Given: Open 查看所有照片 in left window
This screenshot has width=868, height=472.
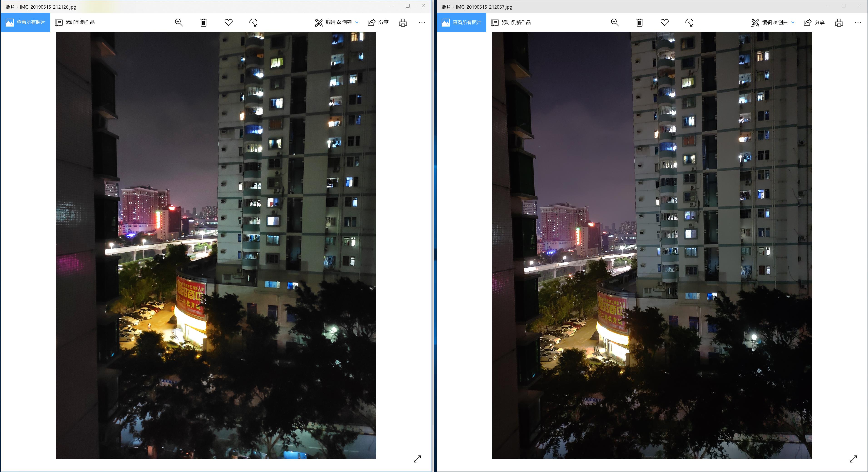Looking at the screenshot, I should coord(26,22).
